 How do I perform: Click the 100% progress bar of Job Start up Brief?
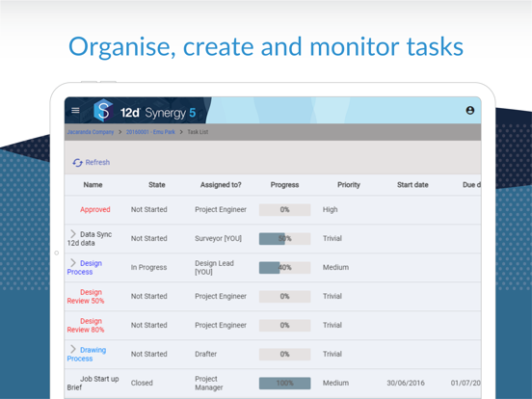pyautogui.click(x=284, y=383)
